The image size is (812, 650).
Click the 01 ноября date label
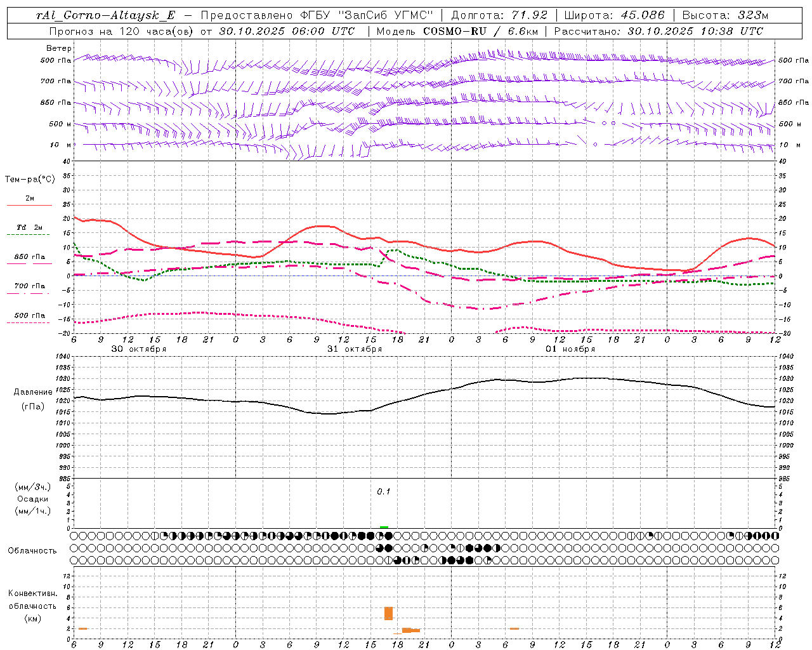(x=570, y=349)
